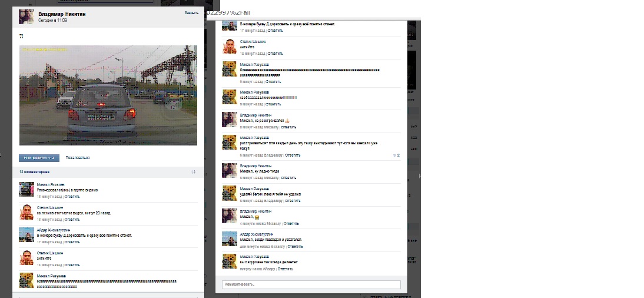Open Айдар's avatar on 'две минуты назад' comment

click(230, 239)
